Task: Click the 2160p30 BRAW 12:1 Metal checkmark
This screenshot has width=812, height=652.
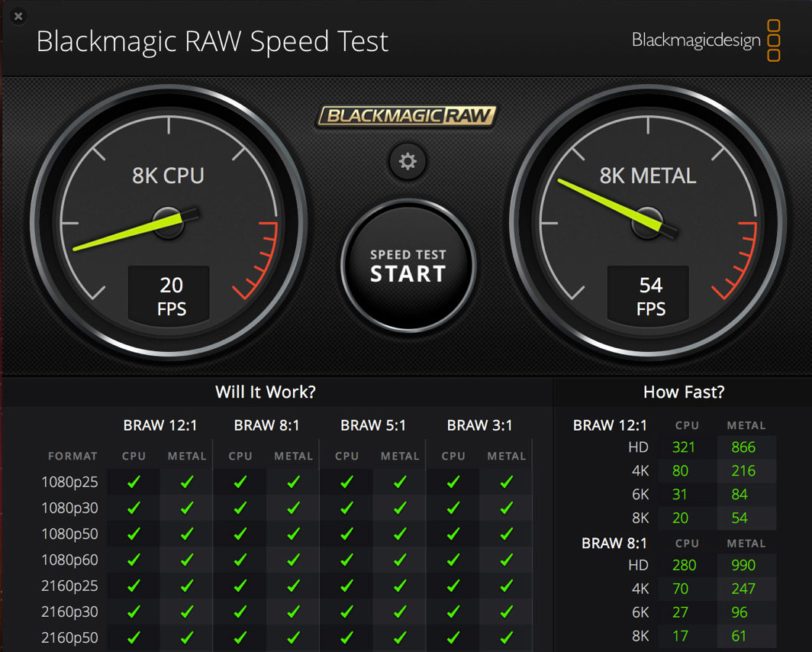Action: [187, 612]
